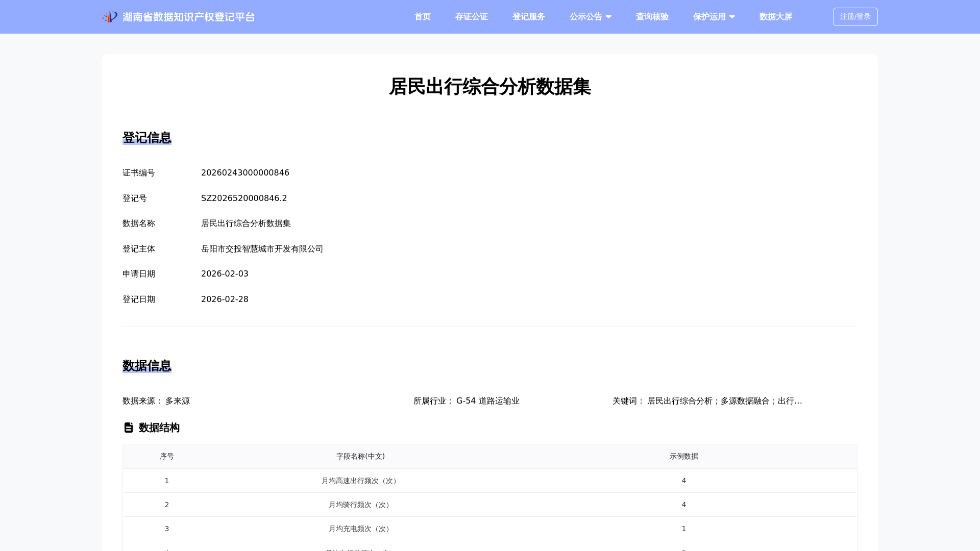Click the 数据结构 heading text

click(159, 428)
